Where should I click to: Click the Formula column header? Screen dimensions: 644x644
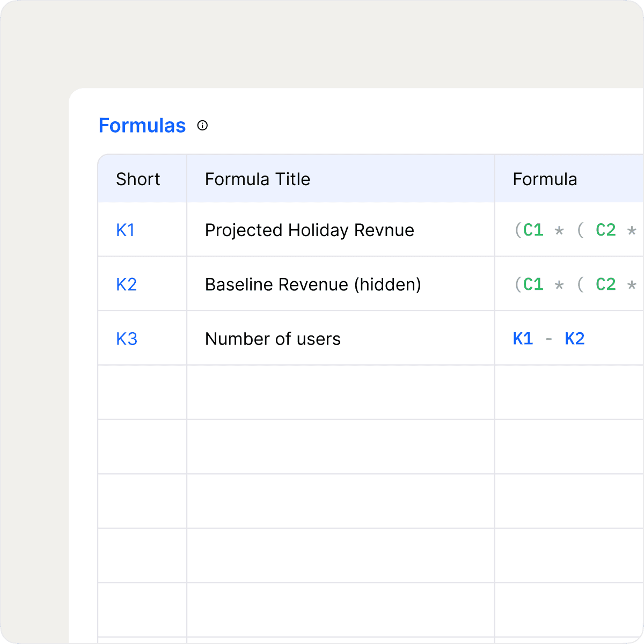(569, 179)
